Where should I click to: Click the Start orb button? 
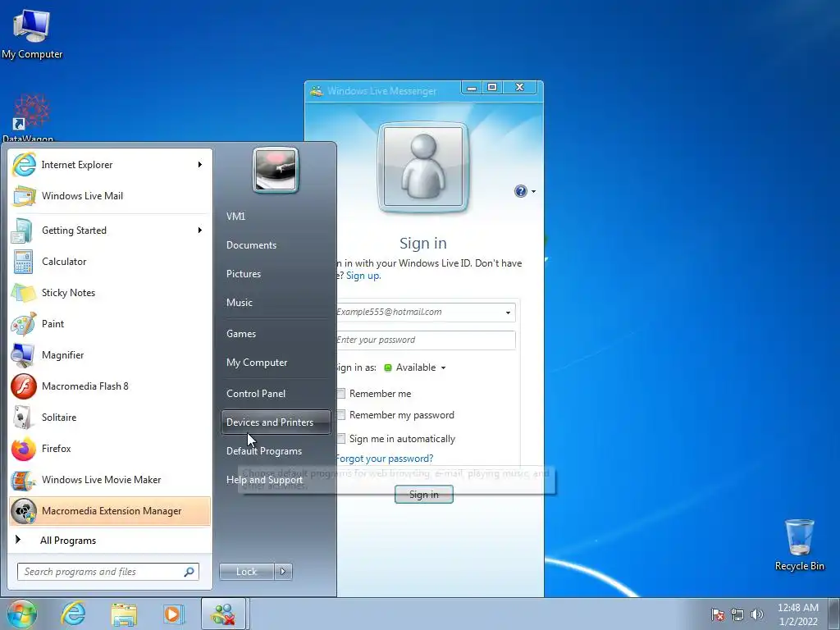[22, 614]
